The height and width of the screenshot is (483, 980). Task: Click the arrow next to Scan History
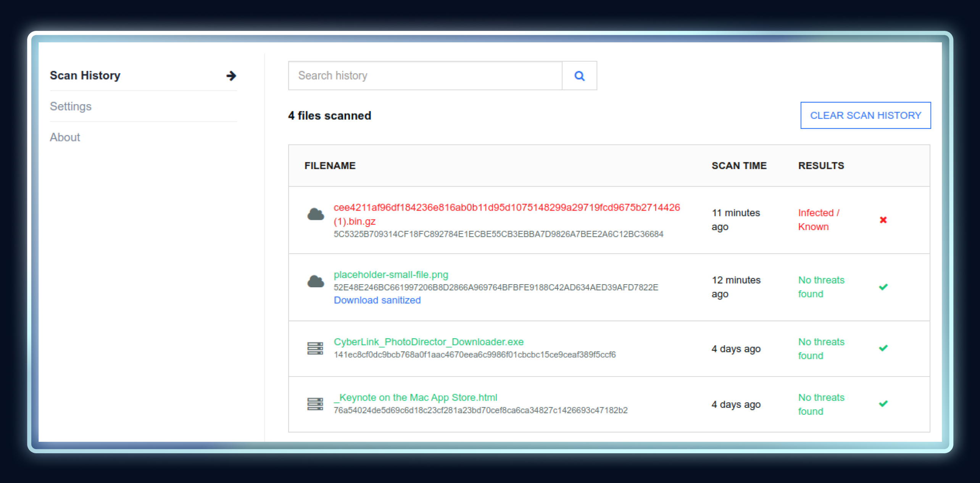tap(231, 76)
